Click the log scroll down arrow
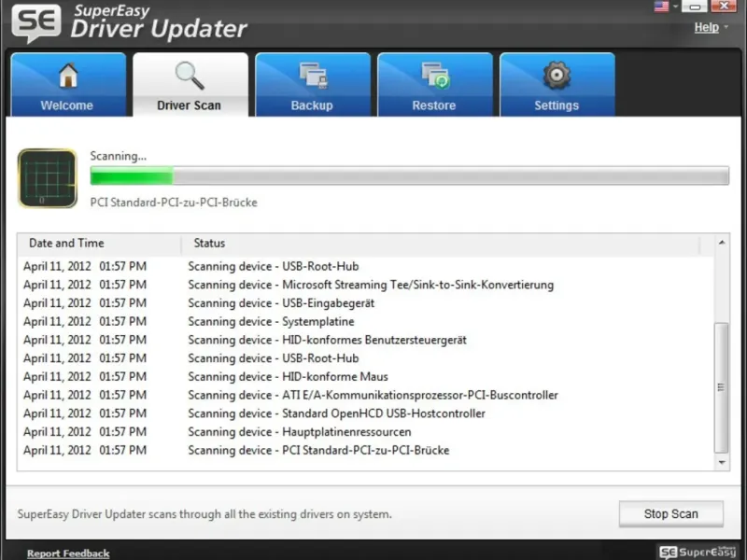Viewport: 747px width, 560px height. click(x=722, y=462)
